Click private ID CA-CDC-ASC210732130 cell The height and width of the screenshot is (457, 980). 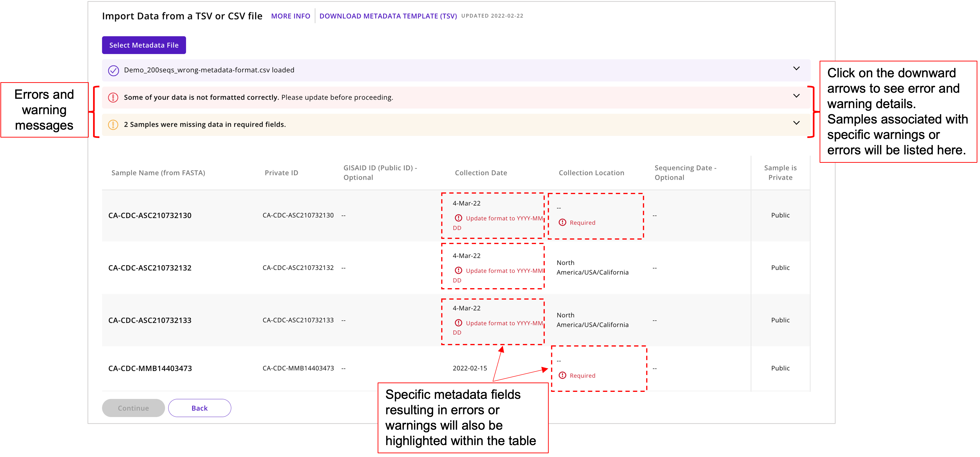[298, 215]
